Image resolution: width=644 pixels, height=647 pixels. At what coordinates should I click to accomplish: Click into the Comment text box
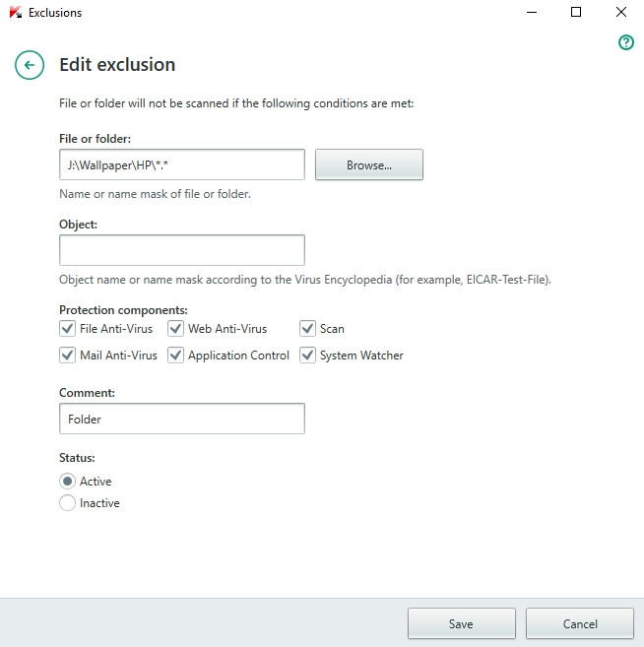[x=182, y=419]
